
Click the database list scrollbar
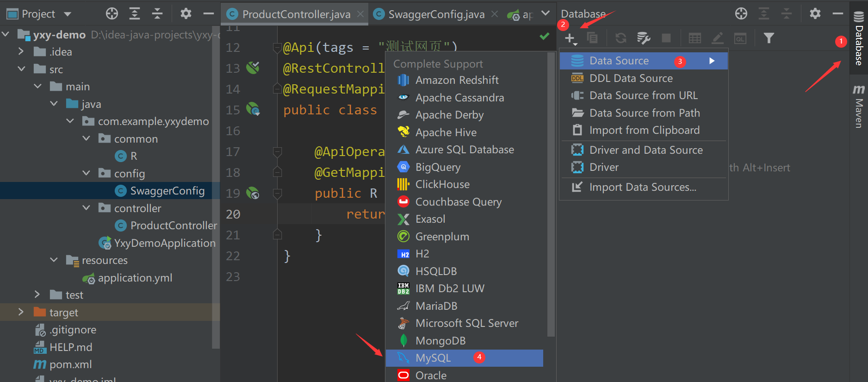pos(551,194)
